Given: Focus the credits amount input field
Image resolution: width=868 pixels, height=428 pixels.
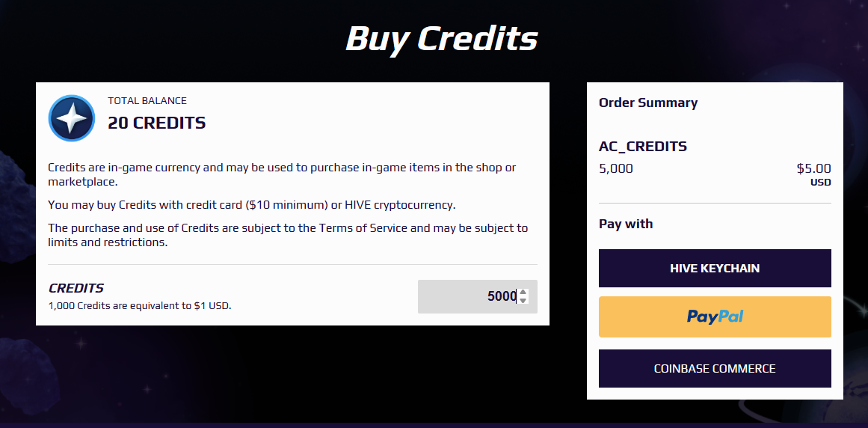Looking at the screenshot, I should 477,296.
